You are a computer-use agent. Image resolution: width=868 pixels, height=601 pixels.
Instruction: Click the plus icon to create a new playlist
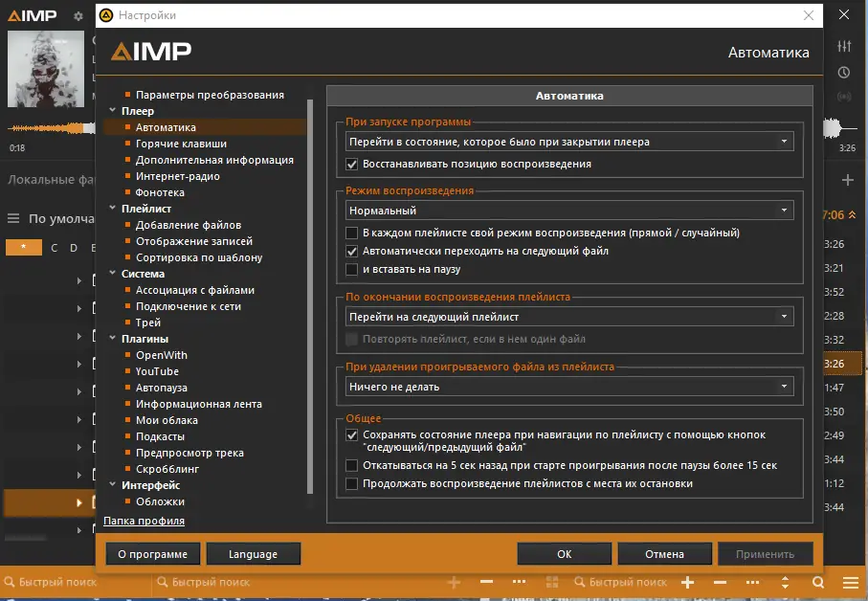coord(846,179)
